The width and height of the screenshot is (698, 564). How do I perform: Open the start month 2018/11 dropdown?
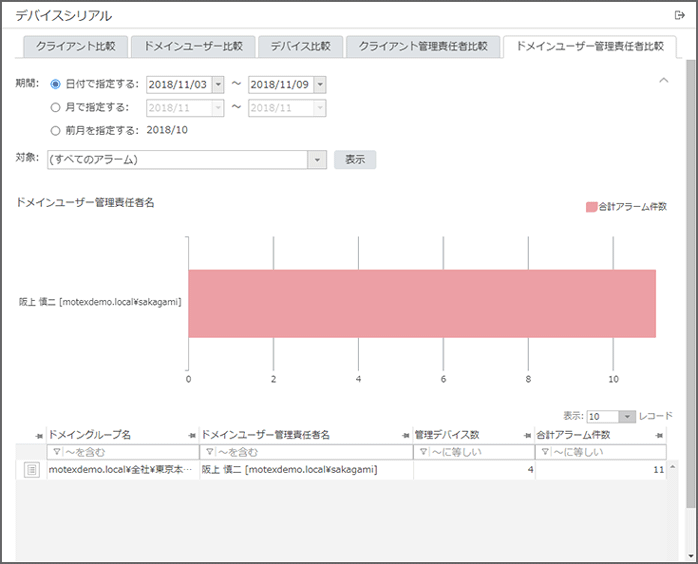click(218, 108)
